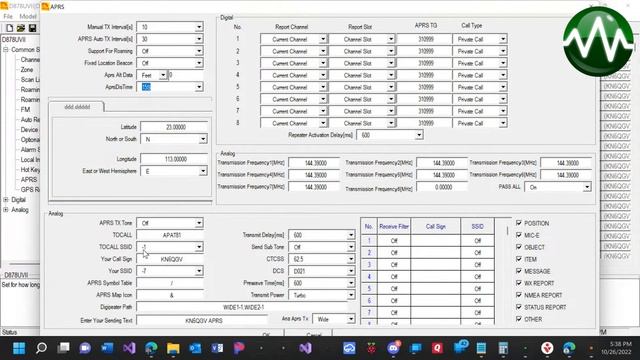
Task: Click the Longitude input field
Action: point(174,159)
